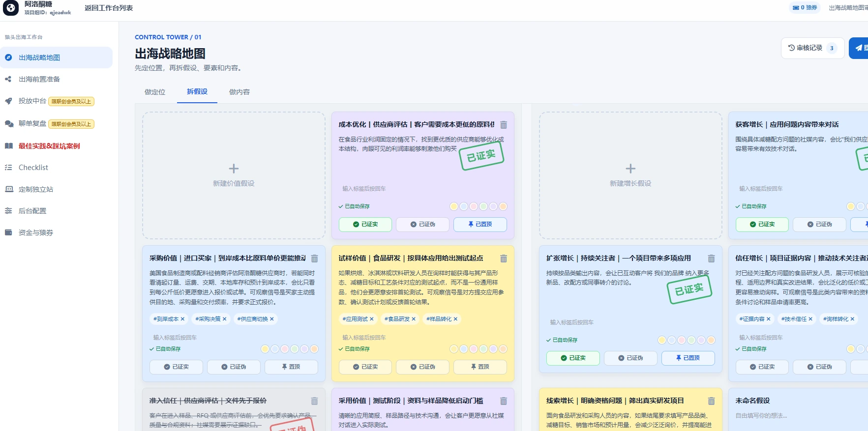Trash the 线索增长 | 明确资格问题 card
The image size is (868, 431).
(711, 401)
